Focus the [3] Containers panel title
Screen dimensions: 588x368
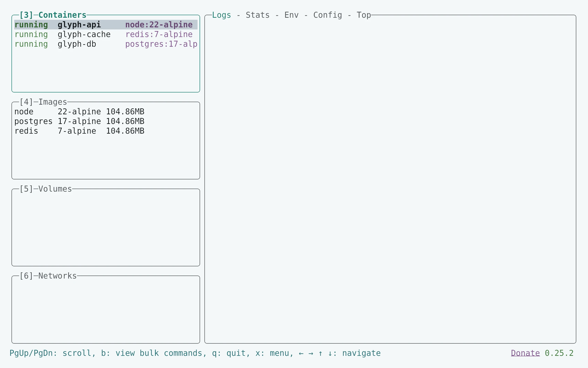pyautogui.click(x=53, y=15)
